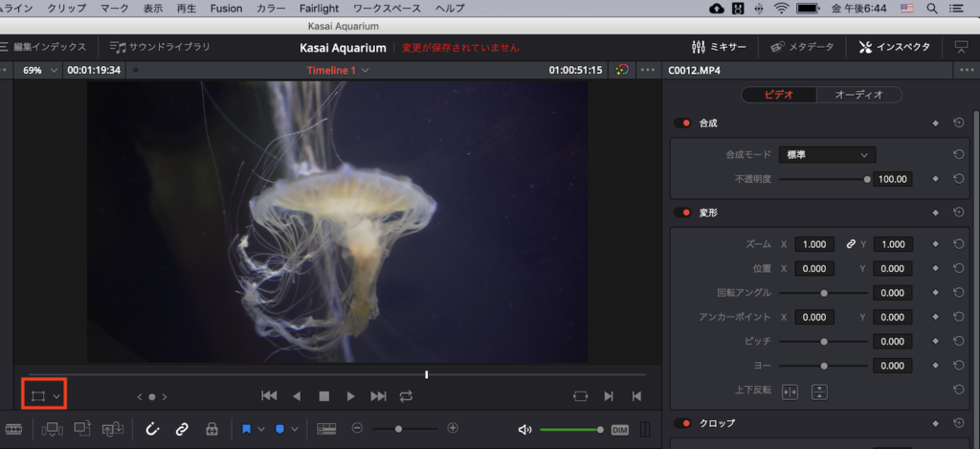Image resolution: width=980 pixels, height=449 pixels.
Task: Open the サウンドライブラリ panel
Action: coord(160,46)
